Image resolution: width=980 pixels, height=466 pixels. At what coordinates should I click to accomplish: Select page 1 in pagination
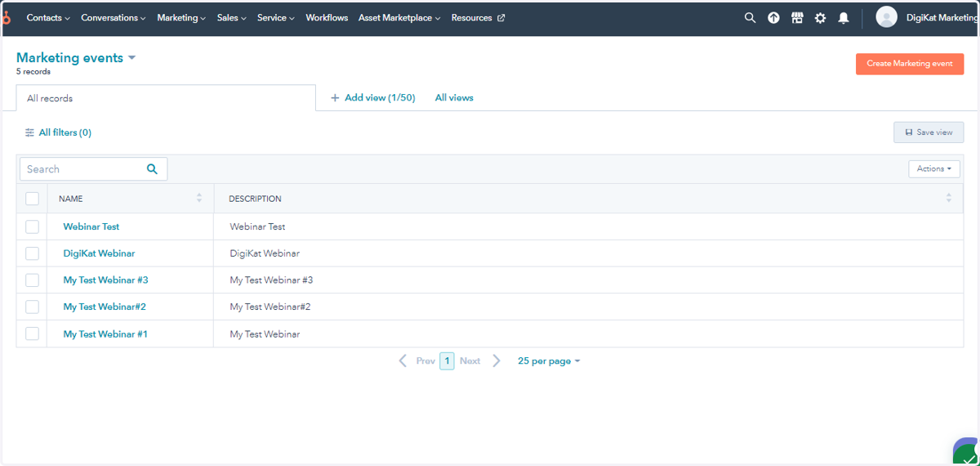[447, 361]
